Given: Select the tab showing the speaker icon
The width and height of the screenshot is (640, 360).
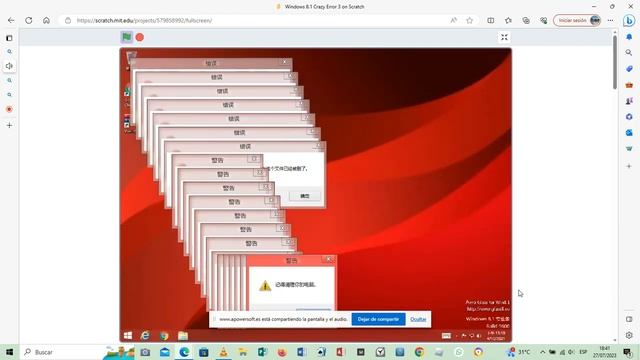Looking at the screenshot, I should point(9,66).
